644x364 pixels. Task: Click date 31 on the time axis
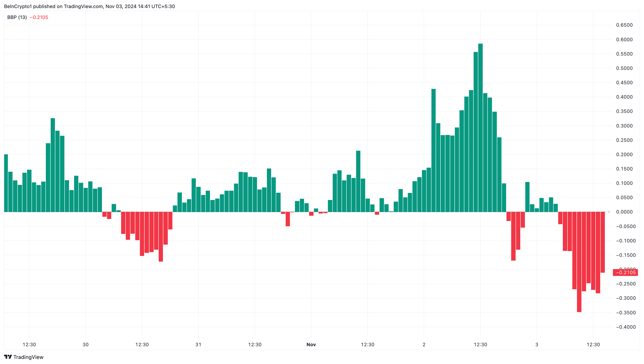pyautogui.click(x=198, y=344)
